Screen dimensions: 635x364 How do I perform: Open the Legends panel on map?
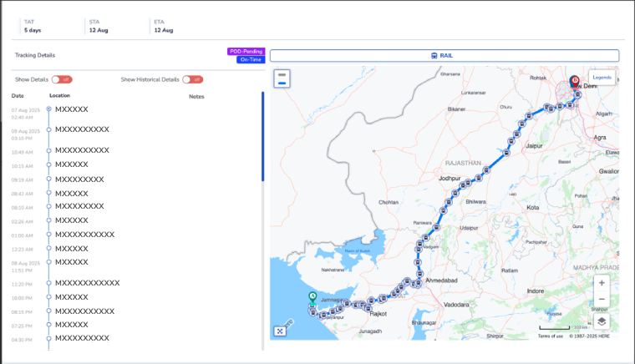tap(602, 78)
